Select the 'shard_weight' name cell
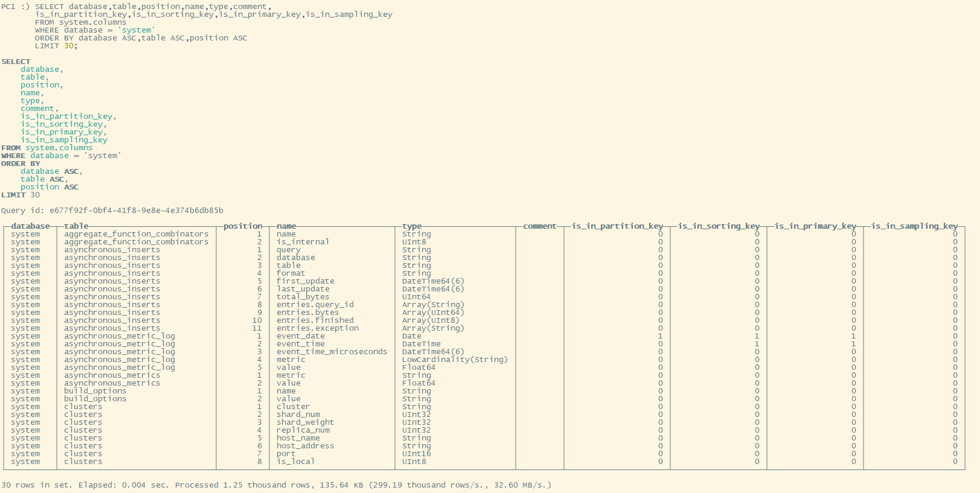The height and width of the screenshot is (493, 980). point(306,422)
